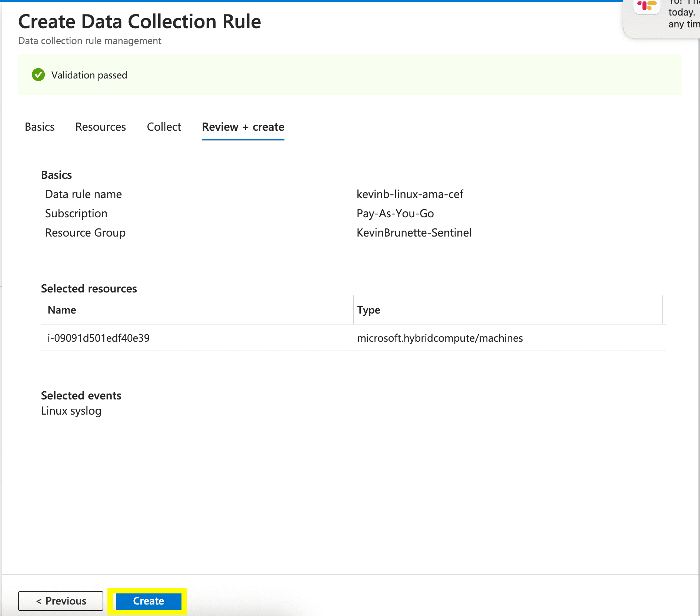Click the Create Data Collection Rule title
The width and height of the screenshot is (700, 616).
point(139,21)
